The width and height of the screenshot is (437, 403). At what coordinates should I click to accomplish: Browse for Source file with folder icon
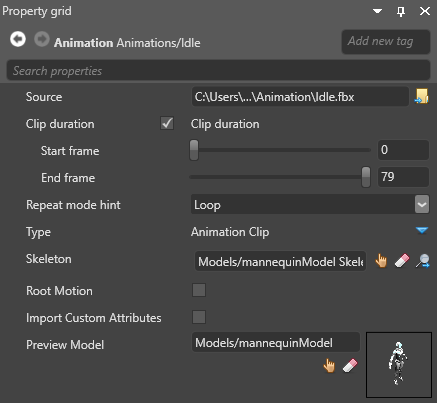pos(422,96)
